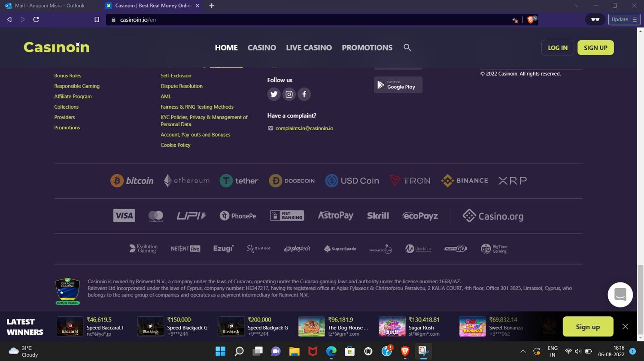Show hidden system tray icons

[x=523, y=352]
